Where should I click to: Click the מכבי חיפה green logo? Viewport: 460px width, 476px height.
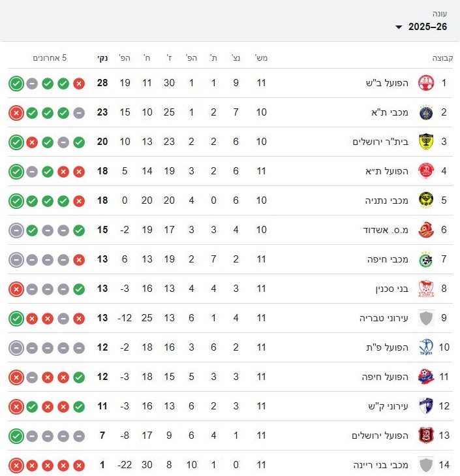pyautogui.click(x=425, y=259)
